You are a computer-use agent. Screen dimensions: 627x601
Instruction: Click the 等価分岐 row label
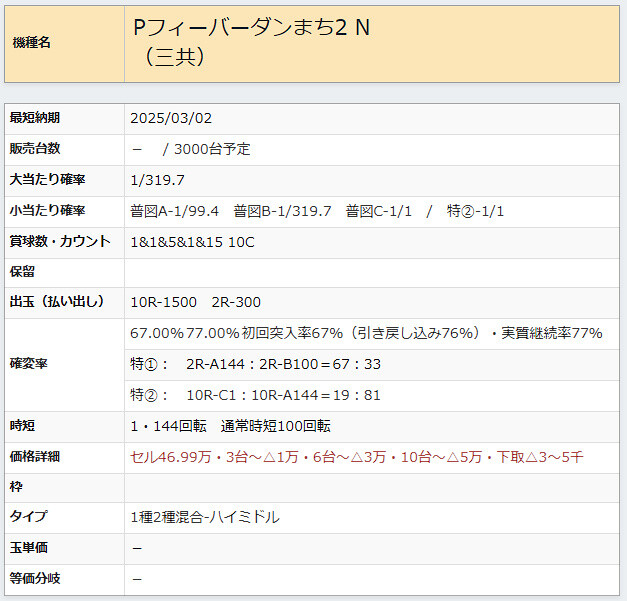[35, 579]
